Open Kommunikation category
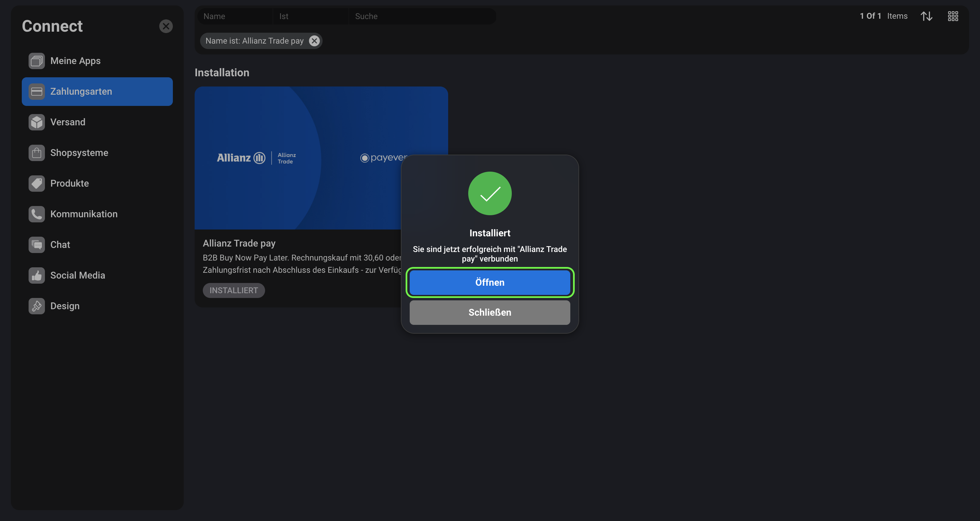Image resolution: width=980 pixels, height=521 pixels. point(97,214)
